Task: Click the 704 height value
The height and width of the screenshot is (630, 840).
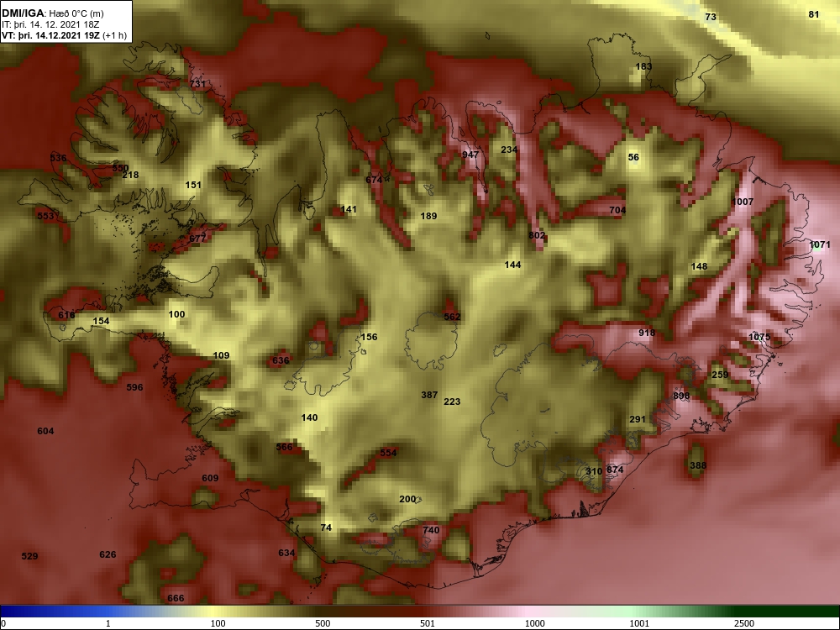Action: (x=617, y=210)
